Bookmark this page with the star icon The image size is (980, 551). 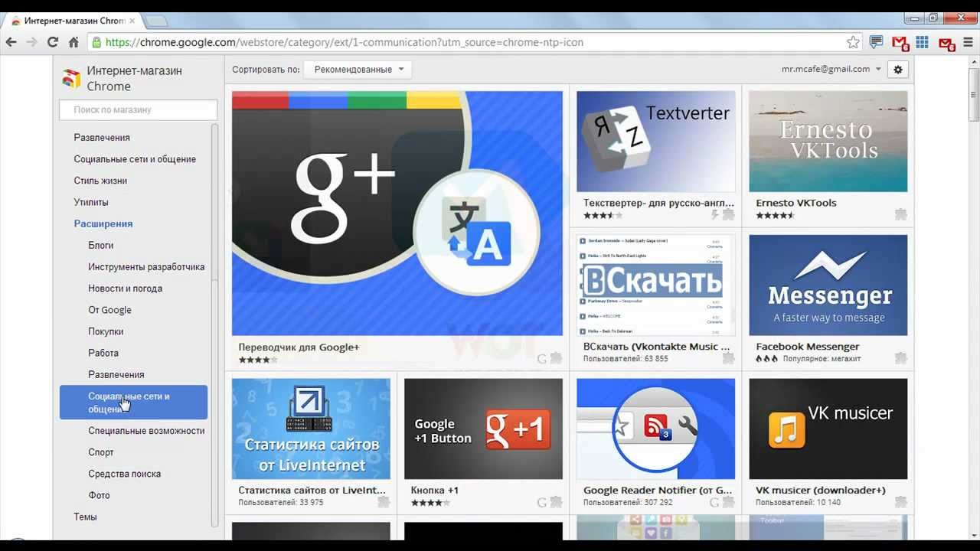tap(853, 43)
